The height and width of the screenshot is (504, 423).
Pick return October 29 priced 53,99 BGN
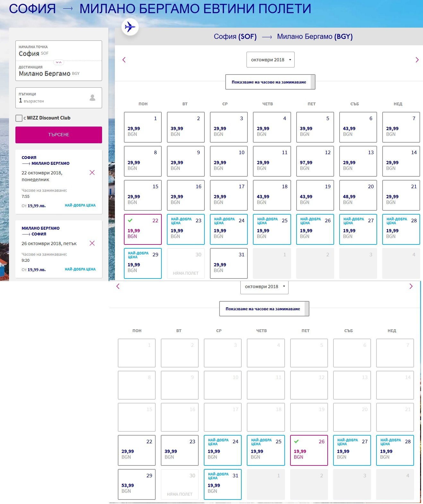[136, 484]
